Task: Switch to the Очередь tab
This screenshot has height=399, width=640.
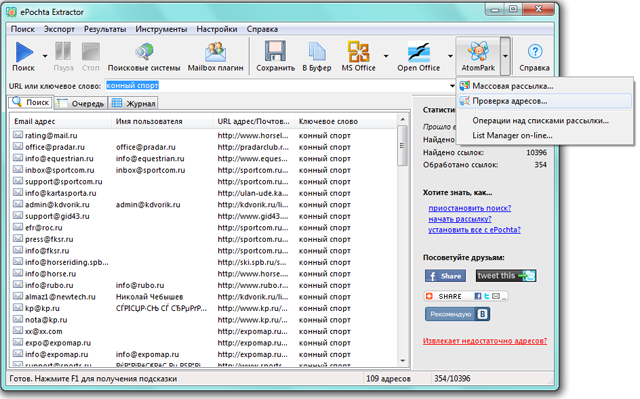Action: point(81,103)
